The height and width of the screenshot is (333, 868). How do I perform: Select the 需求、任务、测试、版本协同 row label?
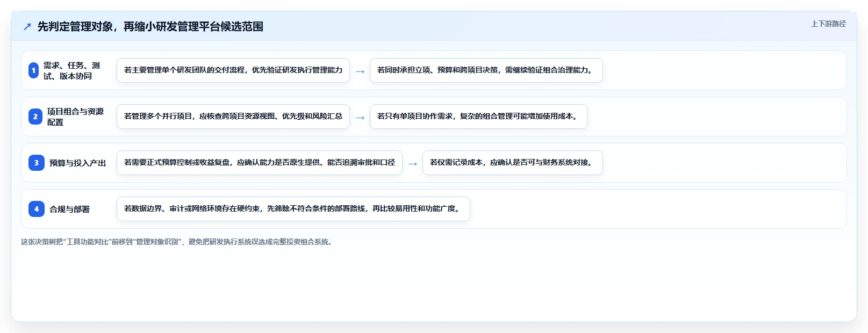[x=72, y=70]
